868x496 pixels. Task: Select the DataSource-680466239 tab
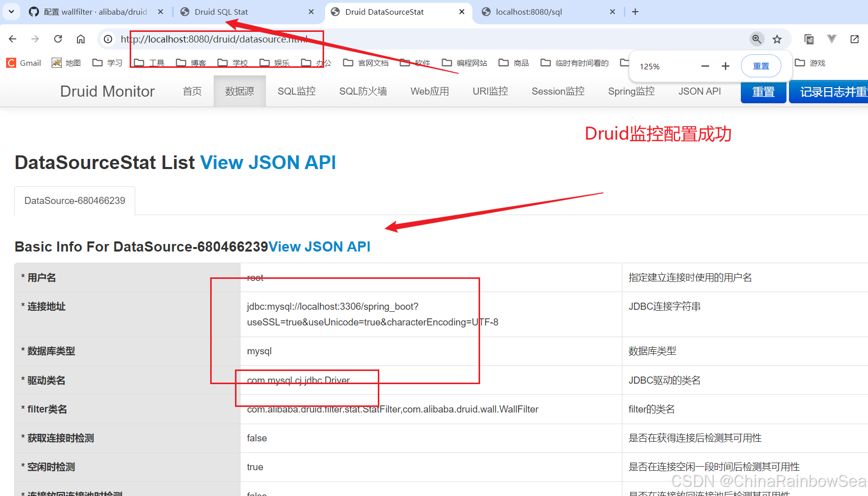(75, 200)
